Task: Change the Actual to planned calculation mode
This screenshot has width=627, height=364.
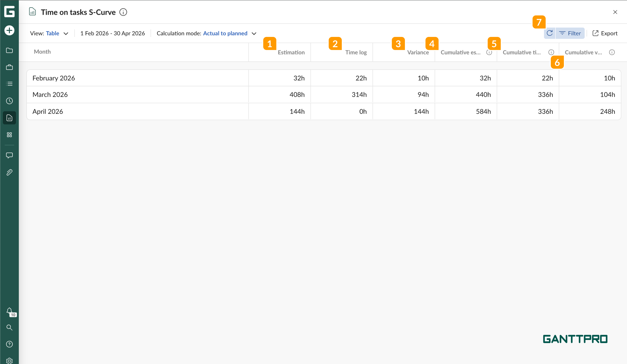Action: pyautogui.click(x=225, y=33)
